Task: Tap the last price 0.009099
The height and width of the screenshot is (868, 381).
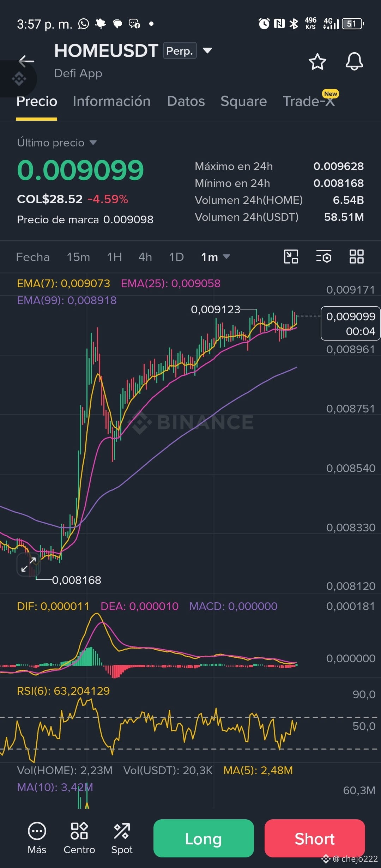Action: [80, 170]
